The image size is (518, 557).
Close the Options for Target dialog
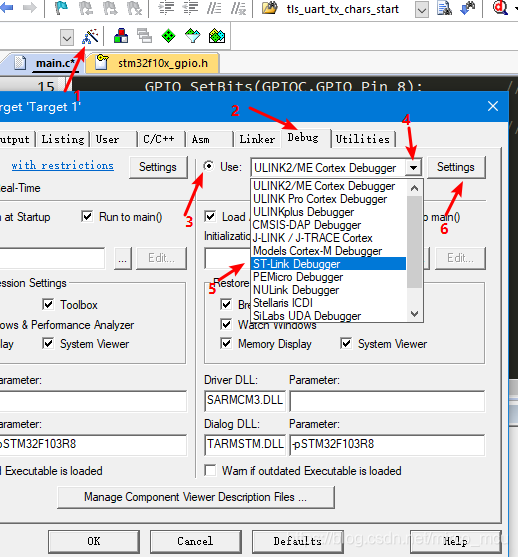(493, 106)
